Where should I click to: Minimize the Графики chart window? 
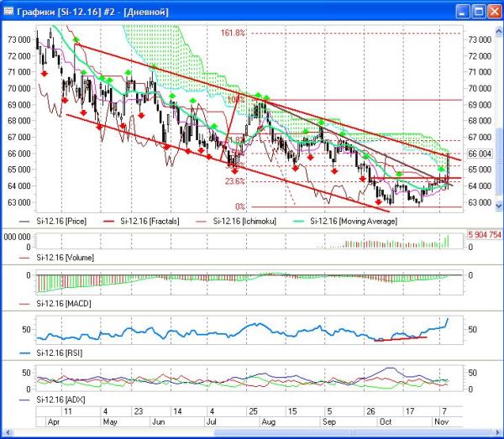(x=463, y=12)
